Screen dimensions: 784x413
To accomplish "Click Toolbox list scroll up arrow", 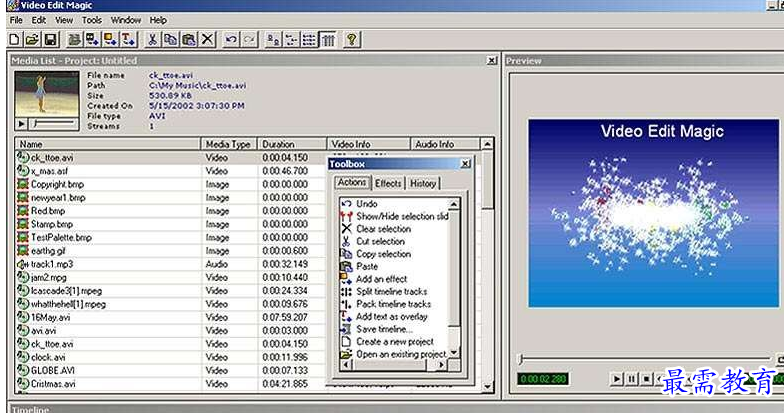I will point(454,204).
